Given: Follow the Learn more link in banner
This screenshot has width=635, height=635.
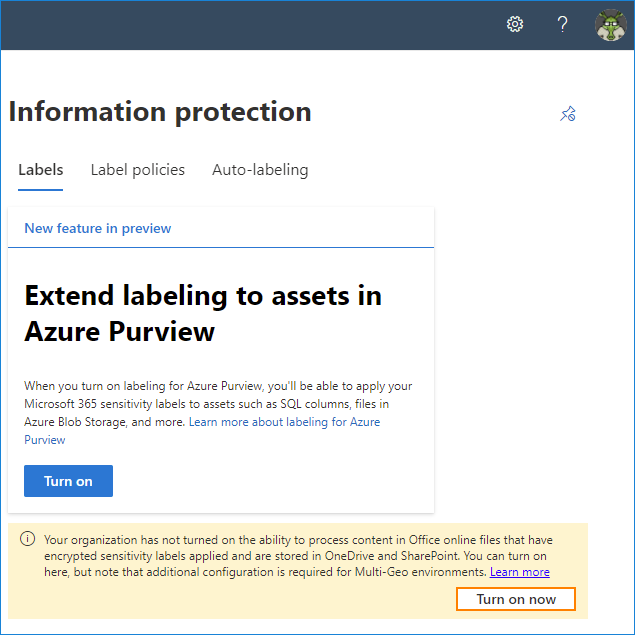Looking at the screenshot, I should (x=520, y=572).
